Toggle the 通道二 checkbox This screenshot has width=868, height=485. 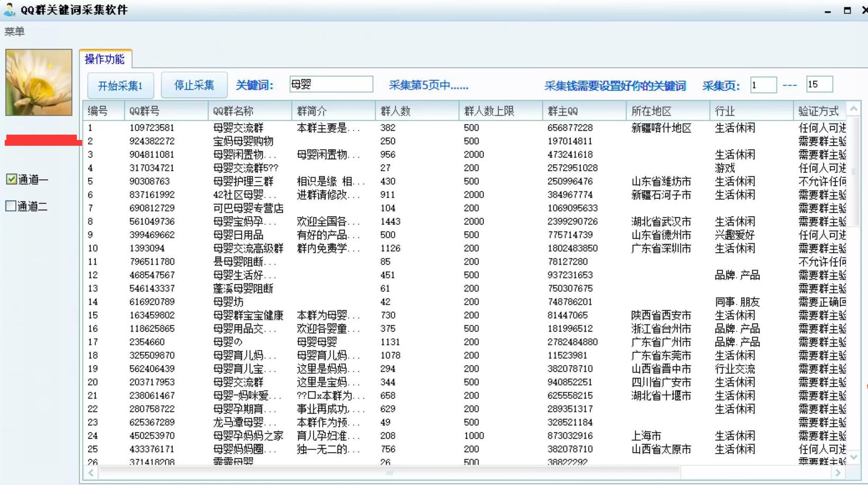11,206
